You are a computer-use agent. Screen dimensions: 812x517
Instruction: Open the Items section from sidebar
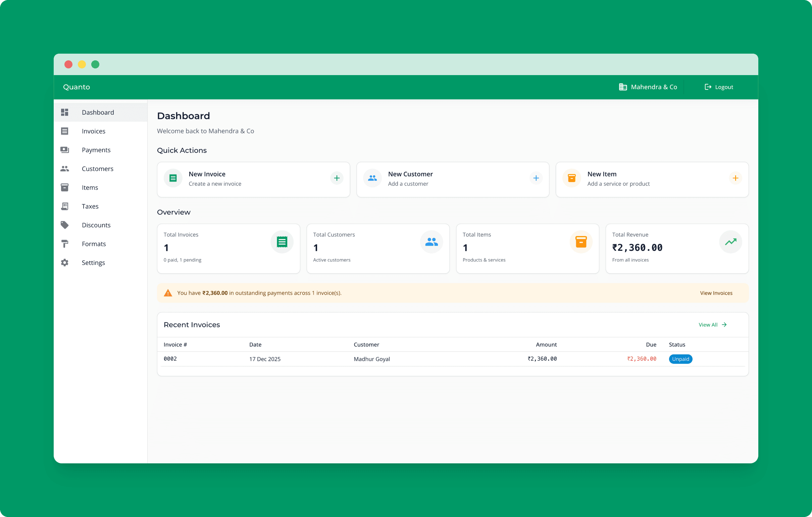(x=90, y=187)
